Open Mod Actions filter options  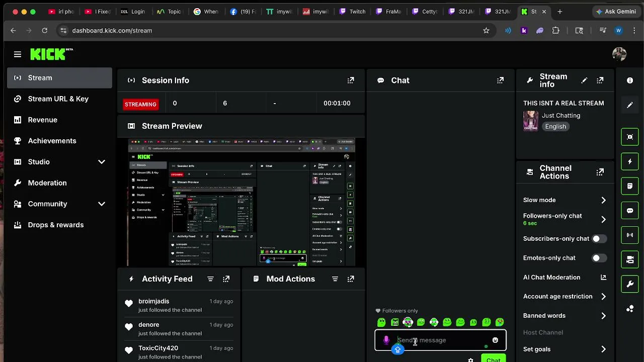point(335,279)
